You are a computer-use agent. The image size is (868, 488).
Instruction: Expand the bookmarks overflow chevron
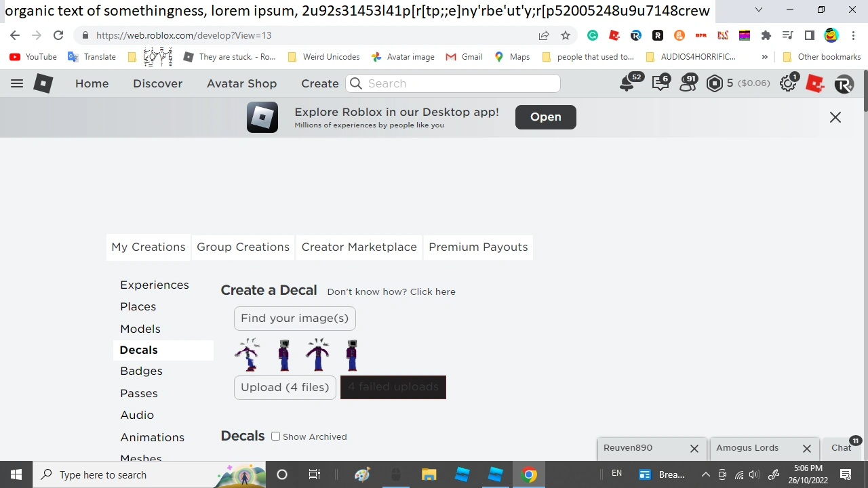pos(765,57)
